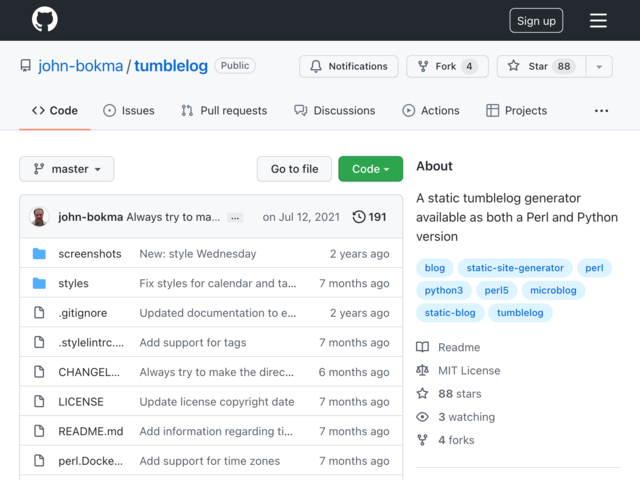The height and width of the screenshot is (480, 640).
Task: Switch to the Actions tab
Action: coord(431,111)
